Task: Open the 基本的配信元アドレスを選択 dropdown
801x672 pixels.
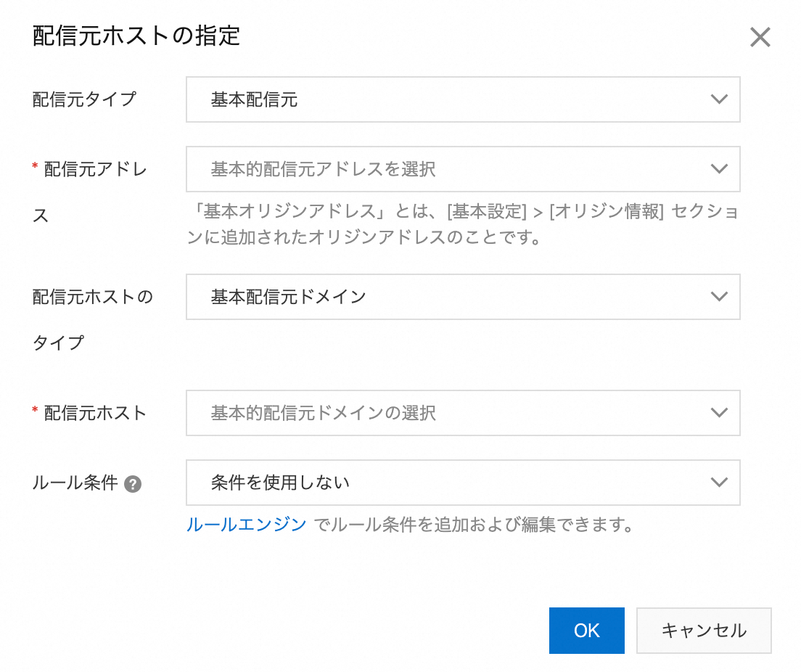Action: click(450, 169)
